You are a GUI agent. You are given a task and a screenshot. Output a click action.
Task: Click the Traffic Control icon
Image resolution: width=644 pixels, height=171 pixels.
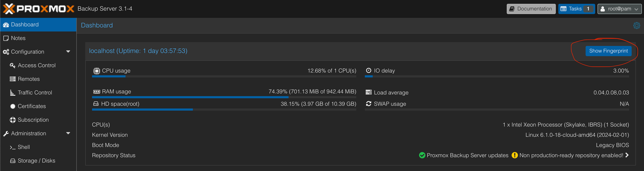pos(13,93)
